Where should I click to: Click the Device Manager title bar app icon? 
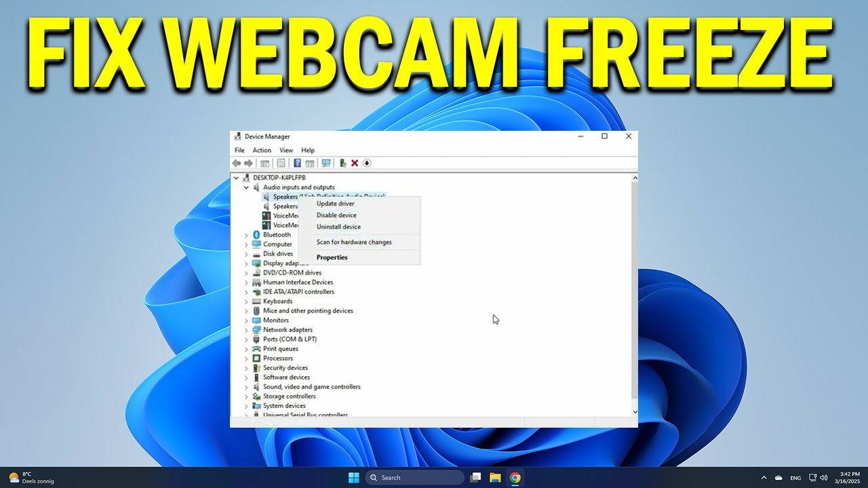[x=238, y=136]
